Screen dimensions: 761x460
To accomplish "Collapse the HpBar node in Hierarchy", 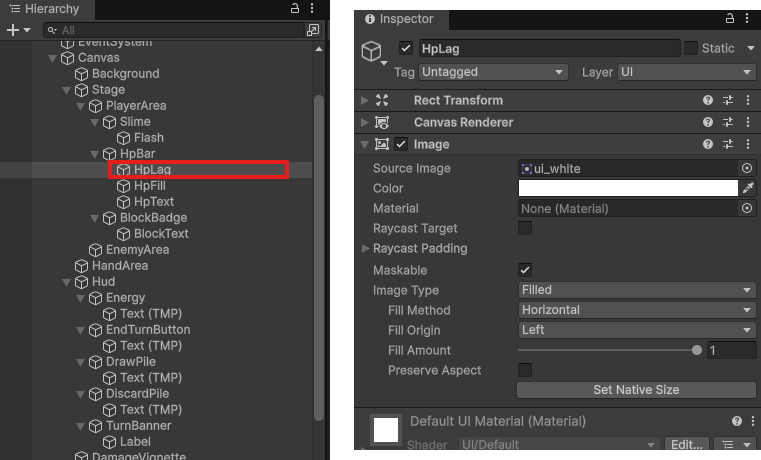I will [95, 154].
